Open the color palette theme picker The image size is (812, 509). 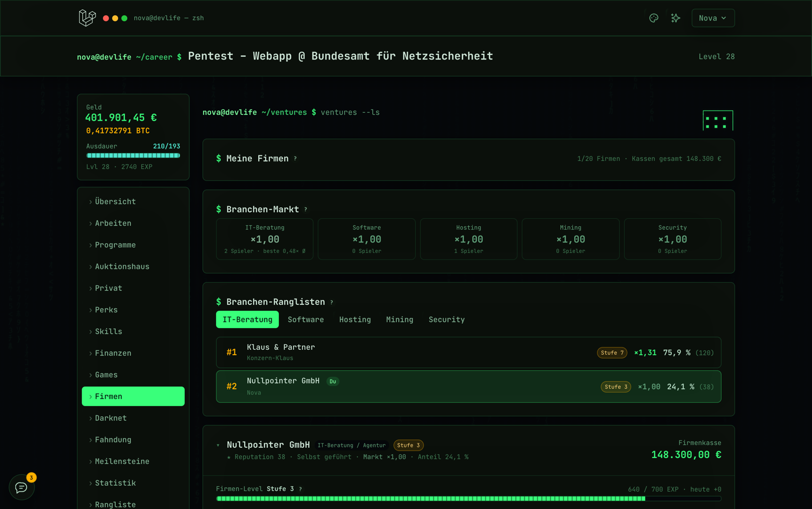point(653,18)
